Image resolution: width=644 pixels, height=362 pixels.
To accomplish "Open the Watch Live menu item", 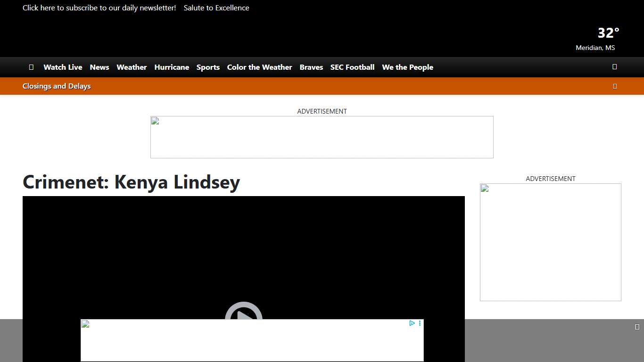I will pyautogui.click(x=63, y=67).
